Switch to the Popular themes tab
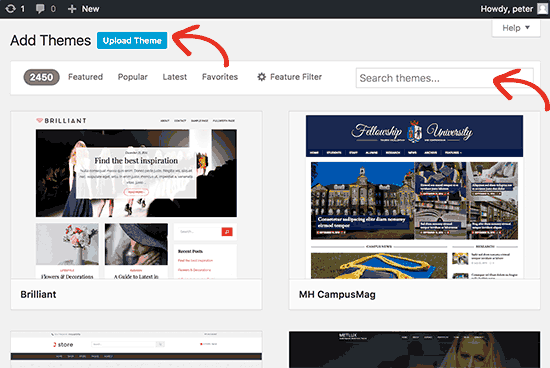Viewport: 550px width, 368px height. 133,77
